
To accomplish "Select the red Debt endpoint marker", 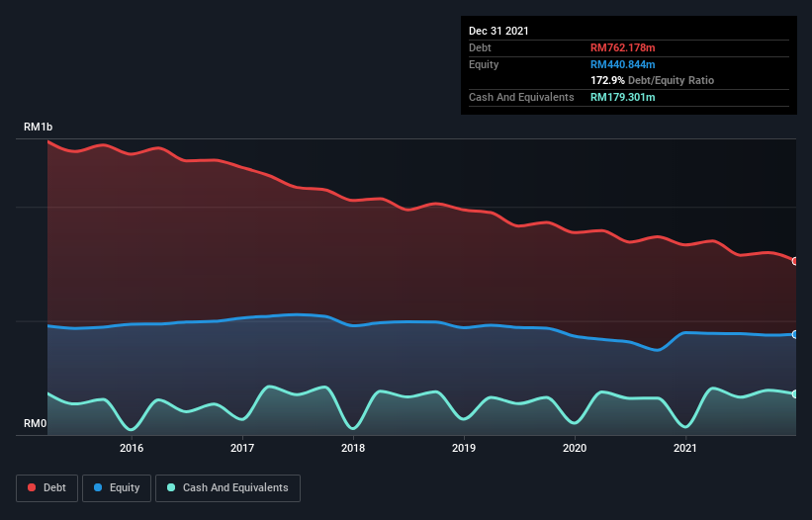I will pyautogui.click(x=795, y=261).
